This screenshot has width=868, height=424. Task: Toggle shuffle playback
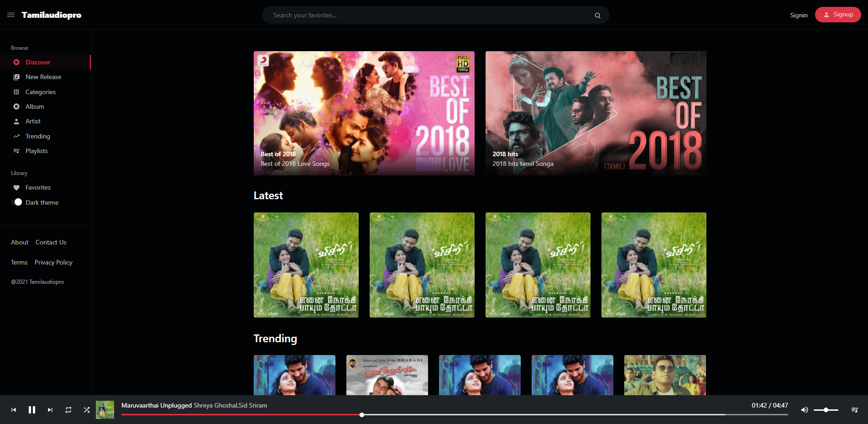pos(87,410)
